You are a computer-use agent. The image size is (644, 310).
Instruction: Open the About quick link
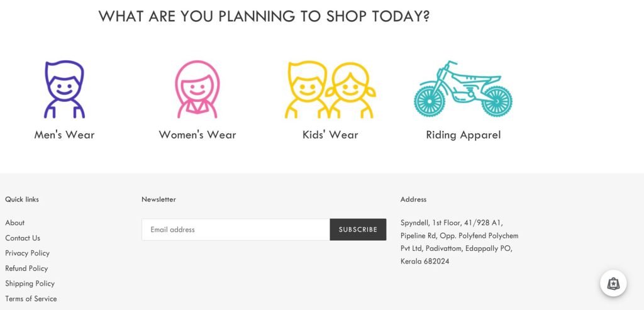15,223
